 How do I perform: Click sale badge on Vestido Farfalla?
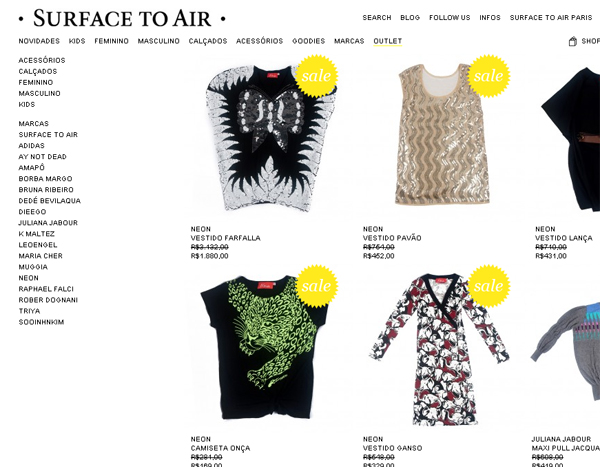click(316, 76)
